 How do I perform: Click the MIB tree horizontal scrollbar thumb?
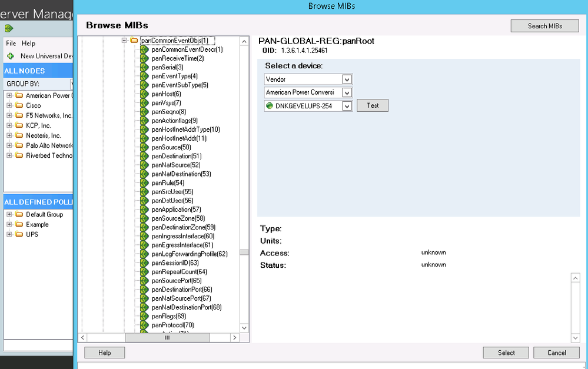(x=167, y=338)
